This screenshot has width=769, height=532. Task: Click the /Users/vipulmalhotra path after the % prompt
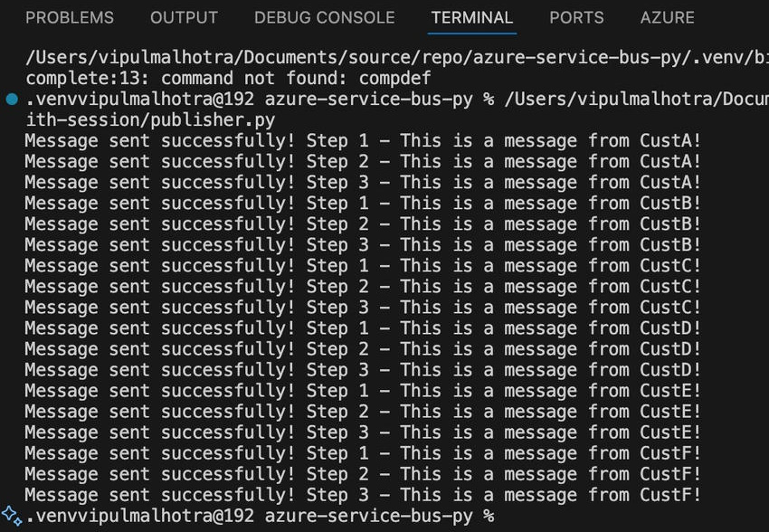(637, 100)
